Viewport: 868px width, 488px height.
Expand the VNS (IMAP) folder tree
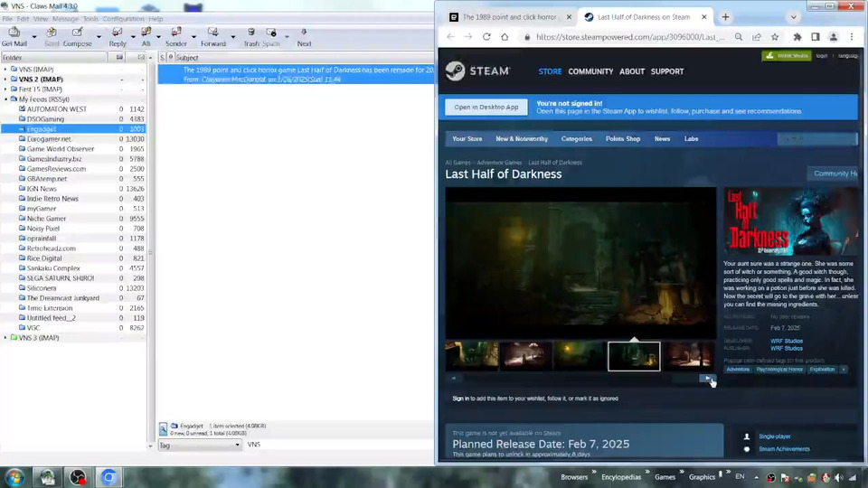(x=5, y=70)
